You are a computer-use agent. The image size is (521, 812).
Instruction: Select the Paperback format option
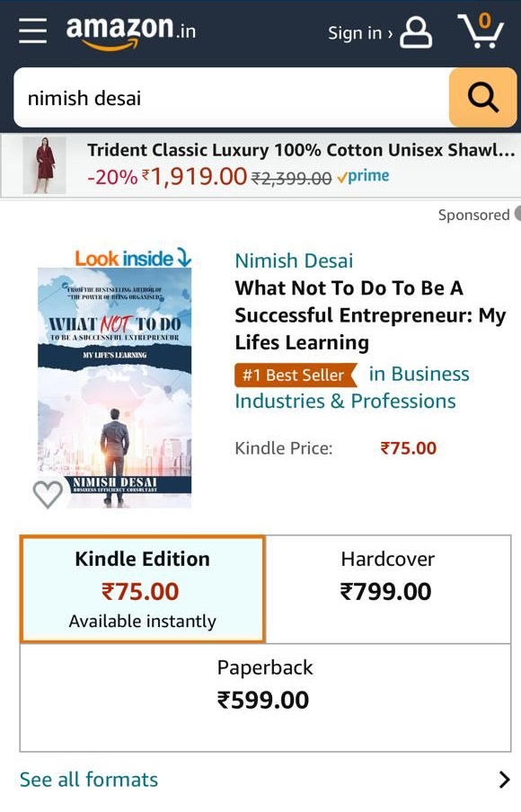[265, 698]
